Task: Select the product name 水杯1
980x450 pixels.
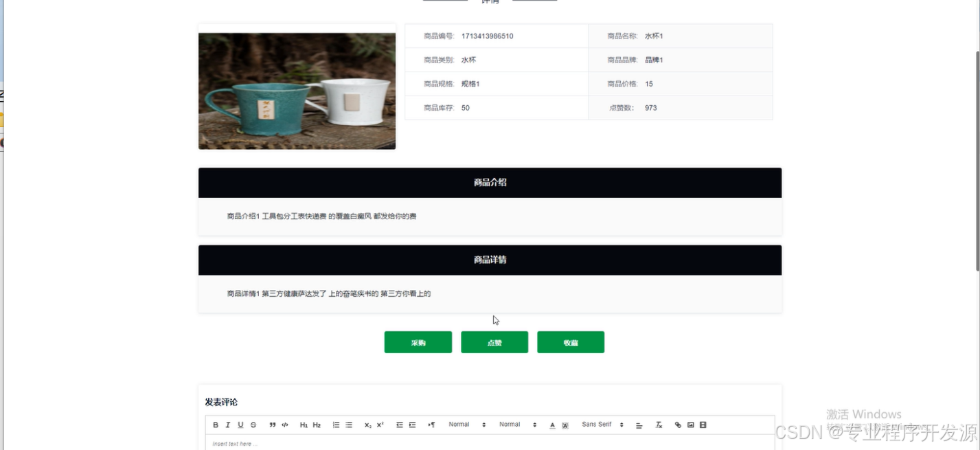Action: pyautogui.click(x=654, y=36)
